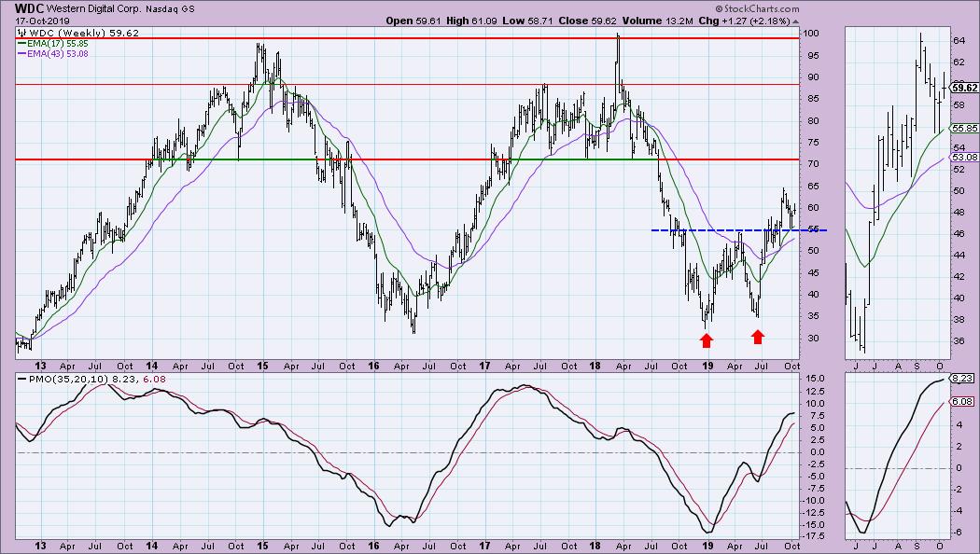980x554 pixels.
Task: Select the Close 59.62 header value
Action: click(x=587, y=21)
